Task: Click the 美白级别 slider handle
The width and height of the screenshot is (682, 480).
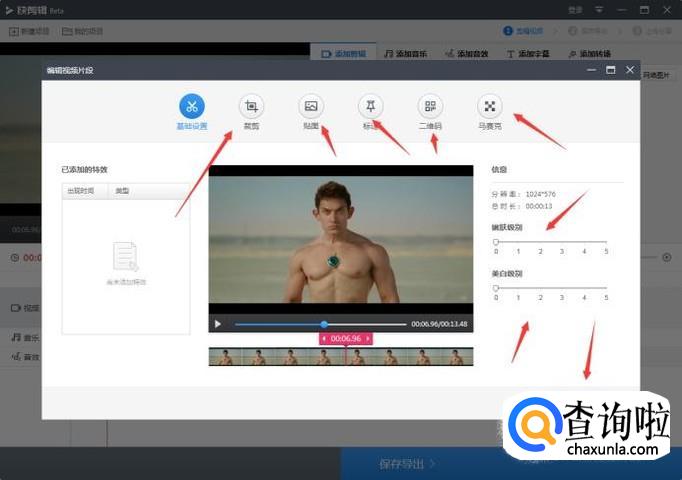Action: 496,288
